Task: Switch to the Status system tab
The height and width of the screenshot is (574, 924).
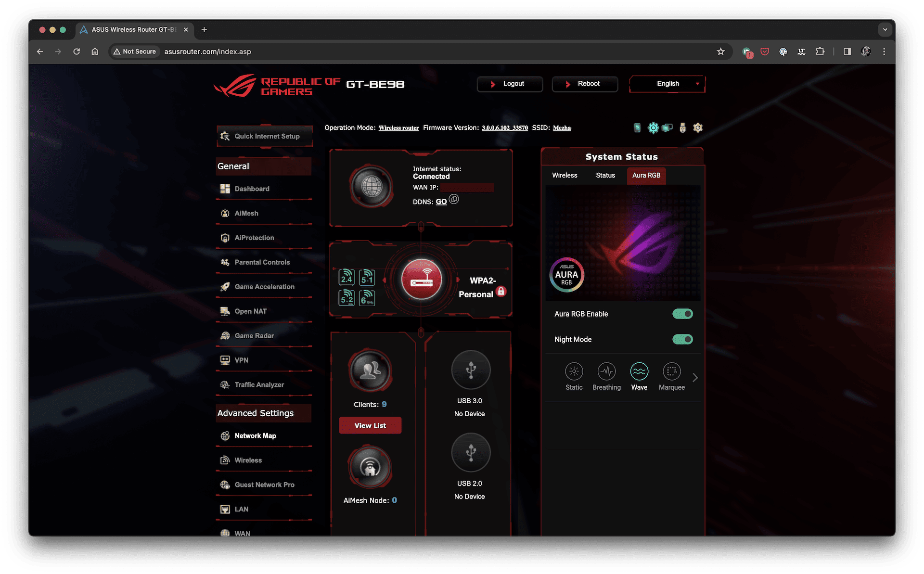Action: tap(604, 175)
